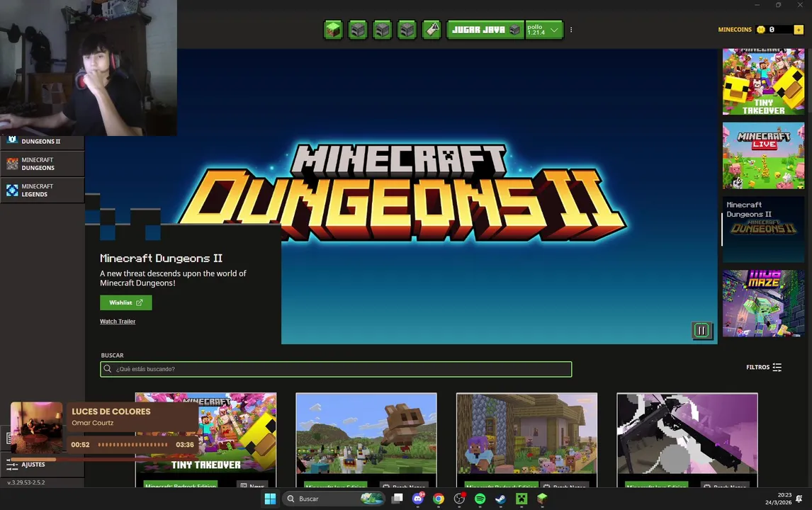Select Minecraft Legends in the sidebar

[x=42, y=190]
